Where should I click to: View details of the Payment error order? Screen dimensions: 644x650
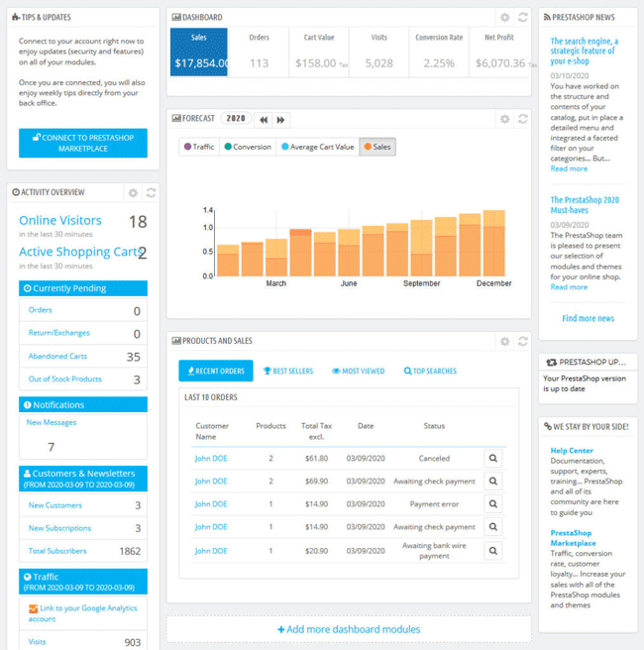point(492,503)
